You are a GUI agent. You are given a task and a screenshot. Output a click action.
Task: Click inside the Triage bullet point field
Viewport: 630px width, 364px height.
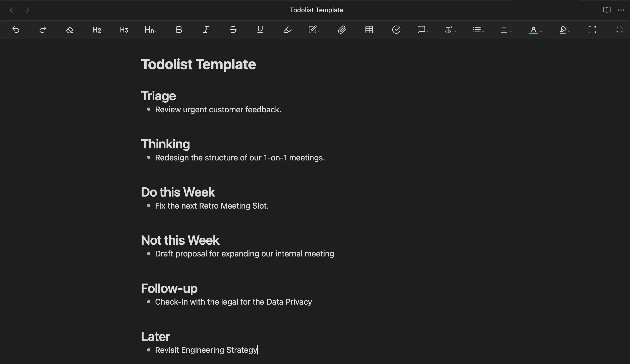point(218,110)
